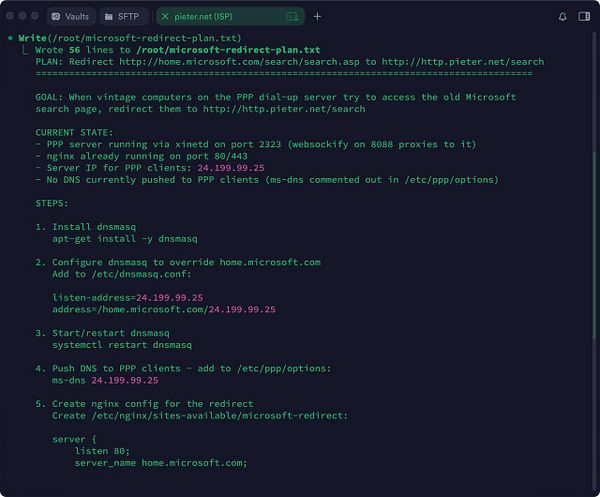The height and width of the screenshot is (497, 600).
Task: Click the 'PPP server running via xinetd' line
Action: pos(256,144)
